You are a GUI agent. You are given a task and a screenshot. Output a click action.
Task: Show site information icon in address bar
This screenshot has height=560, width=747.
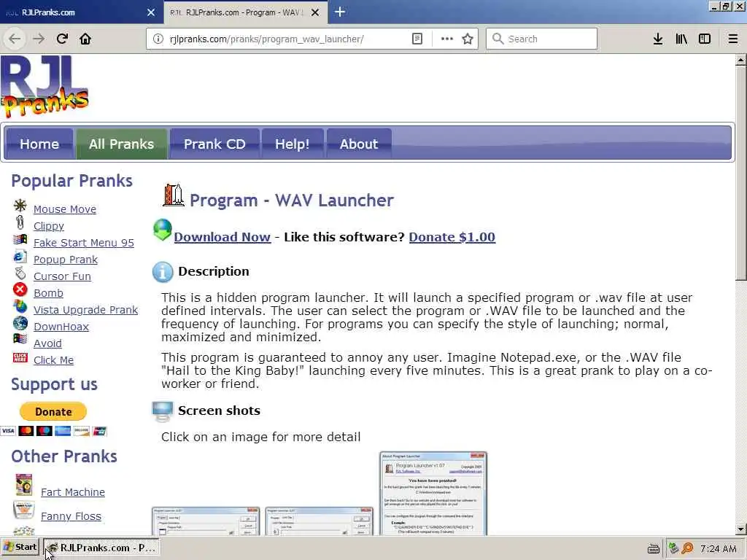click(x=158, y=39)
